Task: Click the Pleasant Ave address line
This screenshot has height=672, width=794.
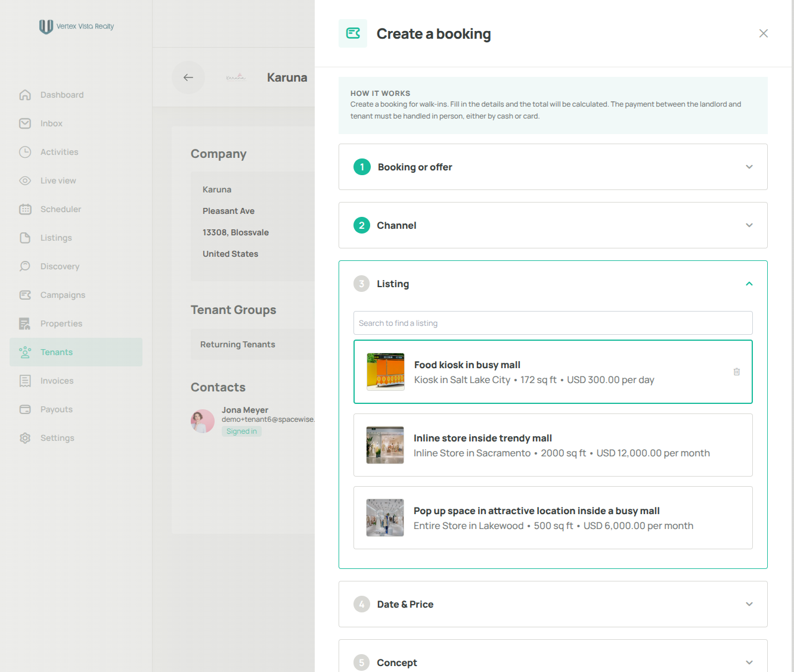Action: tap(229, 211)
